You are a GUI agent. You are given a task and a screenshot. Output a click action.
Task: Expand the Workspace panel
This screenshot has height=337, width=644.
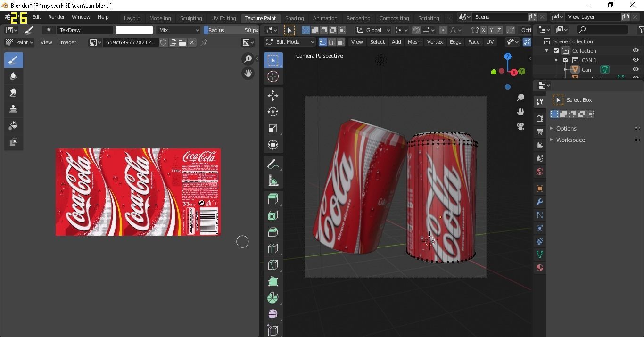[x=570, y=140]
